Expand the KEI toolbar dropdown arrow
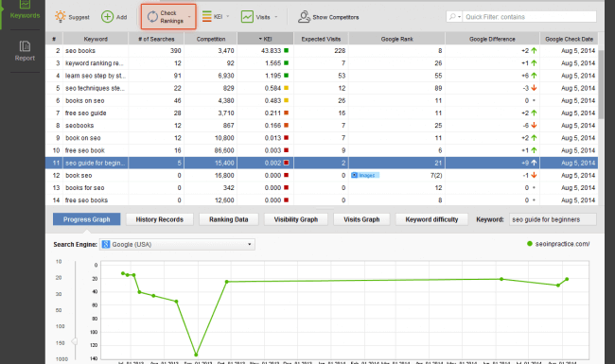The image size is (615, 364). pos(228,16)
